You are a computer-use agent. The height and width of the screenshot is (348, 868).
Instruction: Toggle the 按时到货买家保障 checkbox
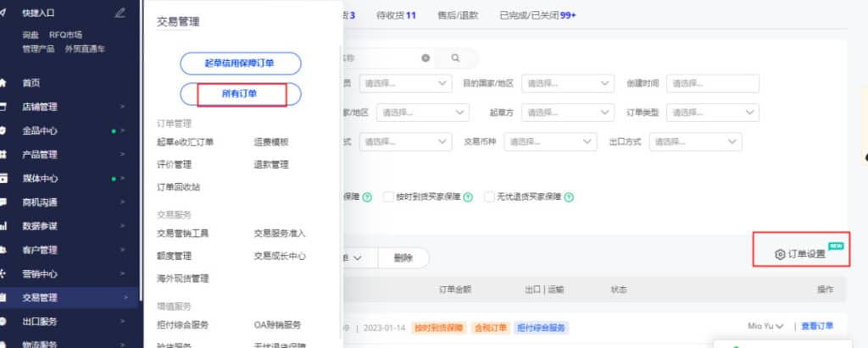coord(389,196)
